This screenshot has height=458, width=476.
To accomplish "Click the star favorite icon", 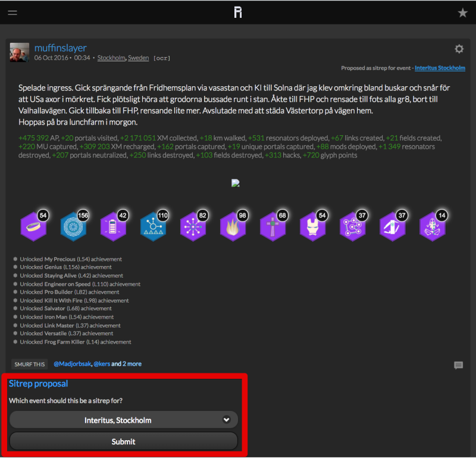I will [463, 13].
